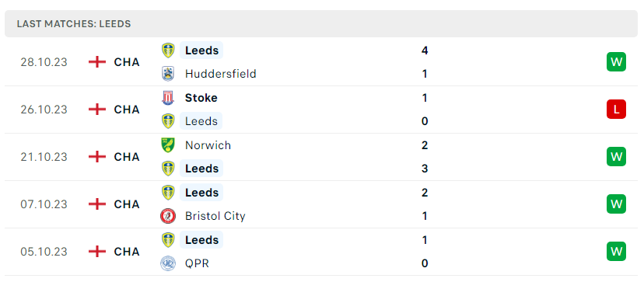Click Leeds crest in the Huddersfield match
Viewport: 644px width, 282px height.
(x=168, y=50)
